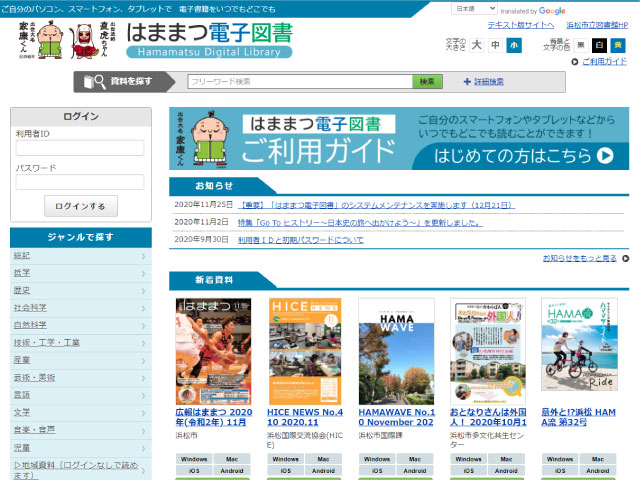Image resolution: width=640 pixels, height=480 pixels.
Task: Open the ご利用ガイド link in header
Action: pyautogui.click(x=604, y=62)
